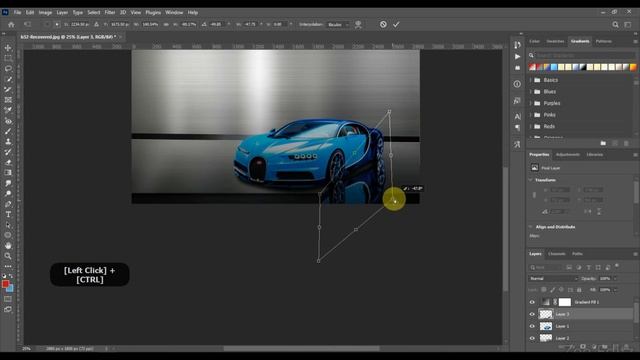Switch to the Adjustments tab
The image size is (640, 360).
(568, 155)
